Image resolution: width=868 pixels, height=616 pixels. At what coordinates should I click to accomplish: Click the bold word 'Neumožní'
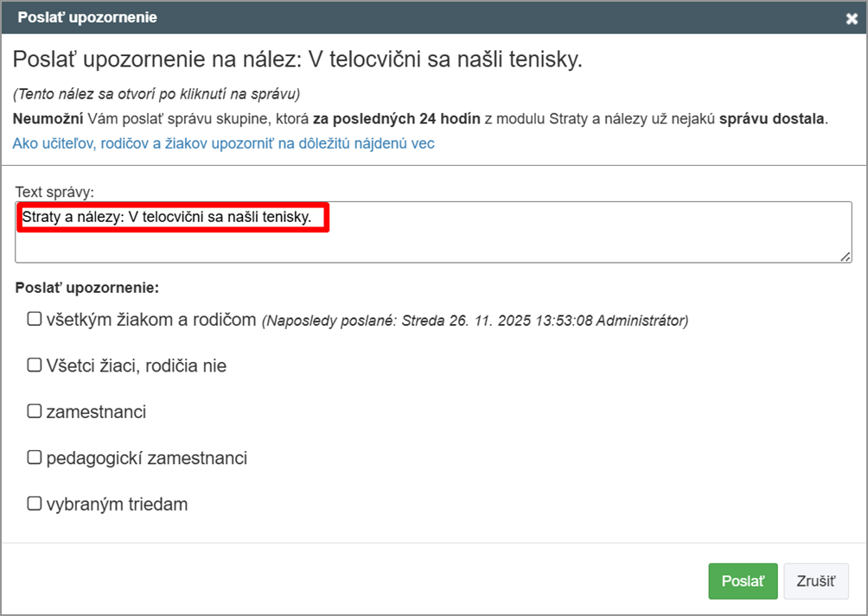(48, 118)
